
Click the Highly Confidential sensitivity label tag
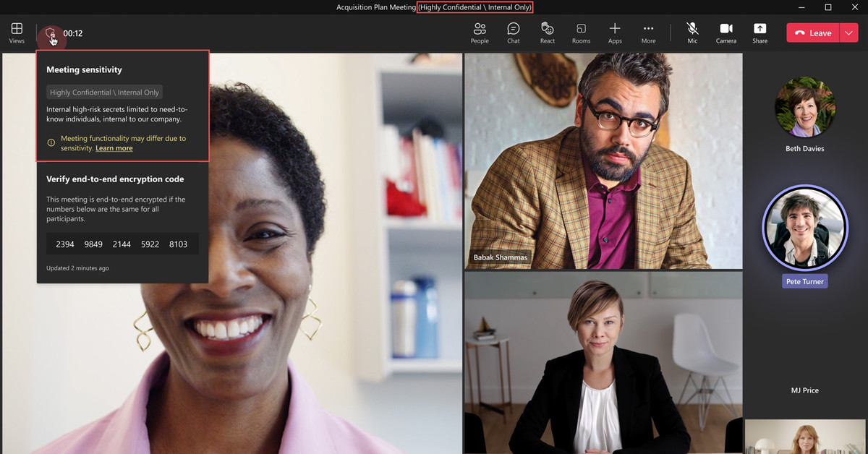(104, 93)
